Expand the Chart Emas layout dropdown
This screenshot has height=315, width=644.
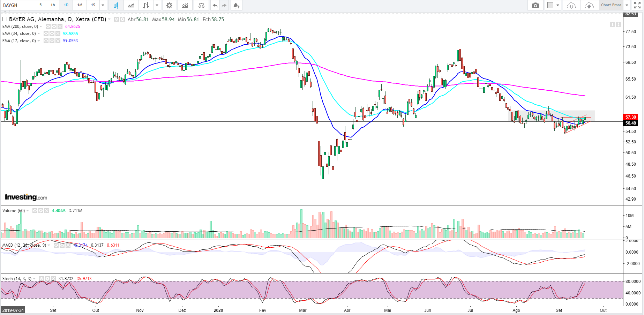627,5
